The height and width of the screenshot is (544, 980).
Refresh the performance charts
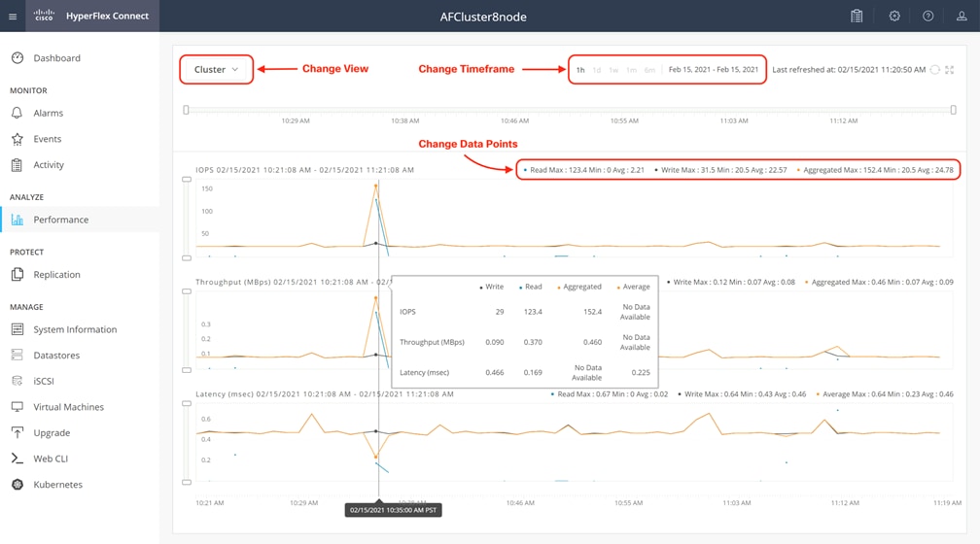pyautogui.click(x=935, y=69)
